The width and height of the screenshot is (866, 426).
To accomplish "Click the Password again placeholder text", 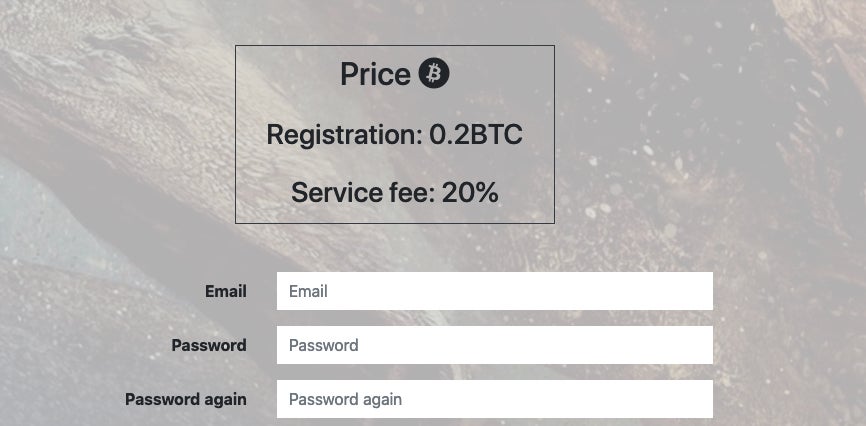I will click(x=345, y=399).
